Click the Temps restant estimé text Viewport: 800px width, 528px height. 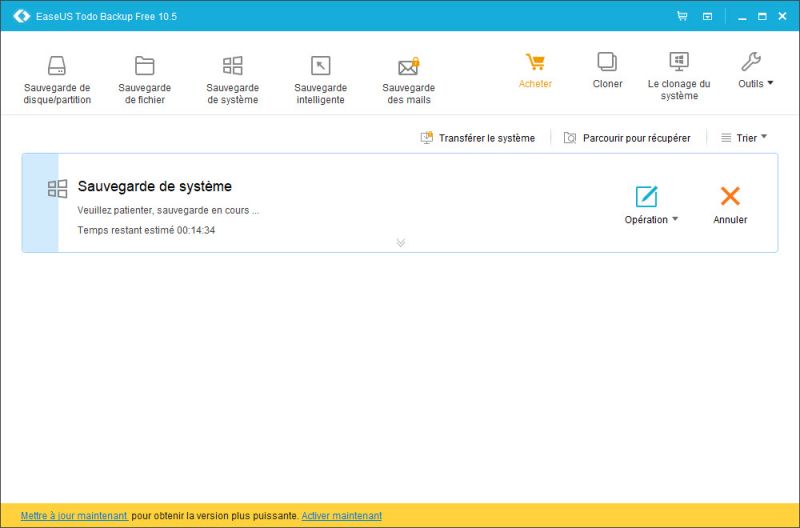[146, 230]
